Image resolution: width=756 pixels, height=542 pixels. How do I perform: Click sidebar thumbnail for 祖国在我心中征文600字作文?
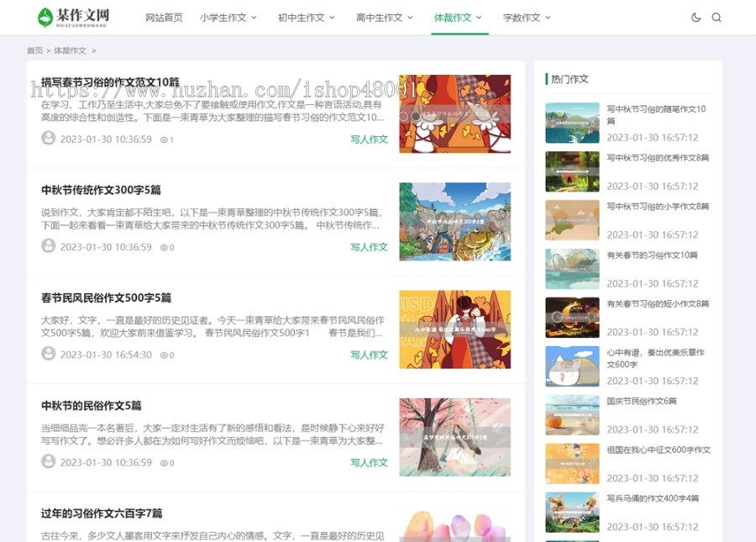tap(572, 464)
